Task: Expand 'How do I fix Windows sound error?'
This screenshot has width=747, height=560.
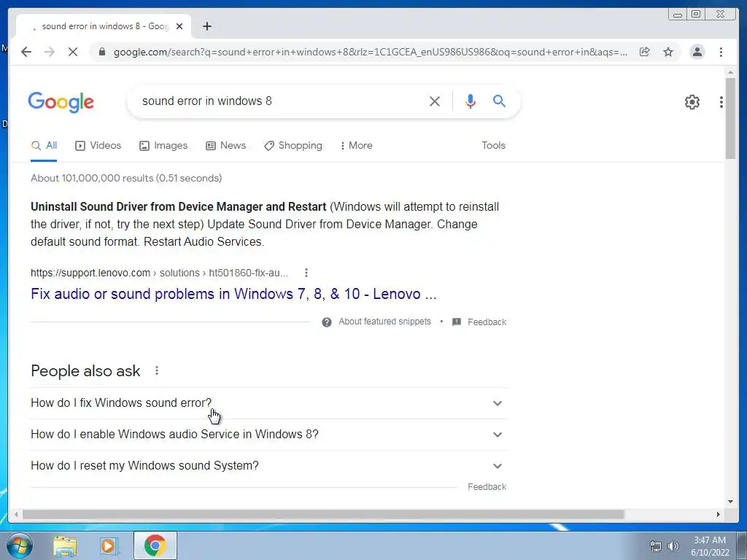Action: [268, 402]
